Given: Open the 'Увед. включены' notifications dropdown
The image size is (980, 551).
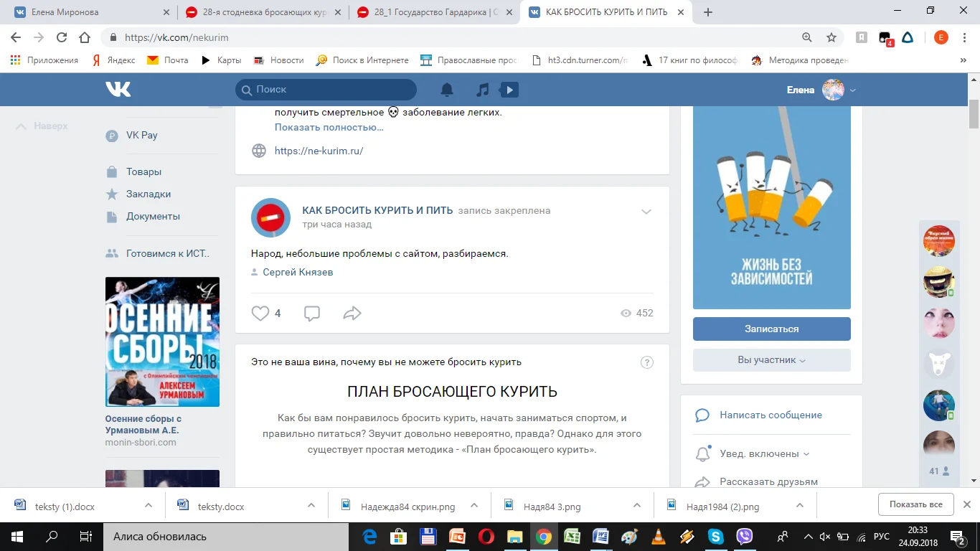Looking at the screenshot, I should tap(764, 453).
